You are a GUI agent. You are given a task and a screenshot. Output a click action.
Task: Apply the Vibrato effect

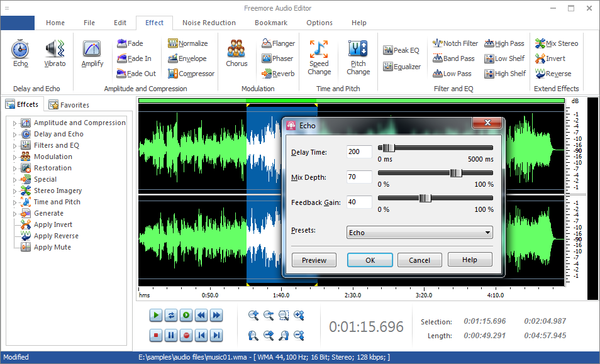[55, 53]
